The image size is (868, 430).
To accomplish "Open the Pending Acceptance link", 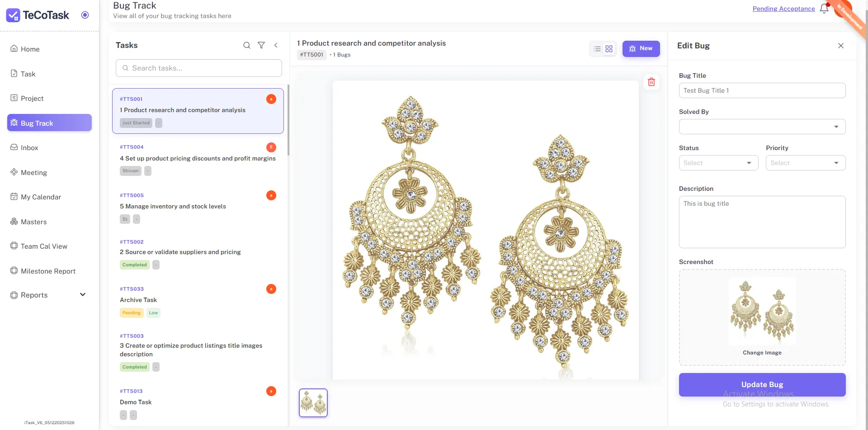I will click(783, 9).
